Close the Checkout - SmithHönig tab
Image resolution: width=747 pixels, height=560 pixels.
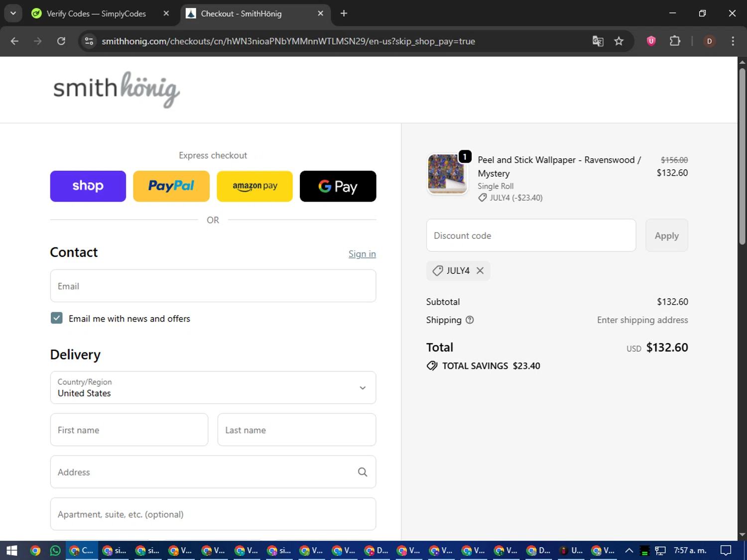point(321,13)
